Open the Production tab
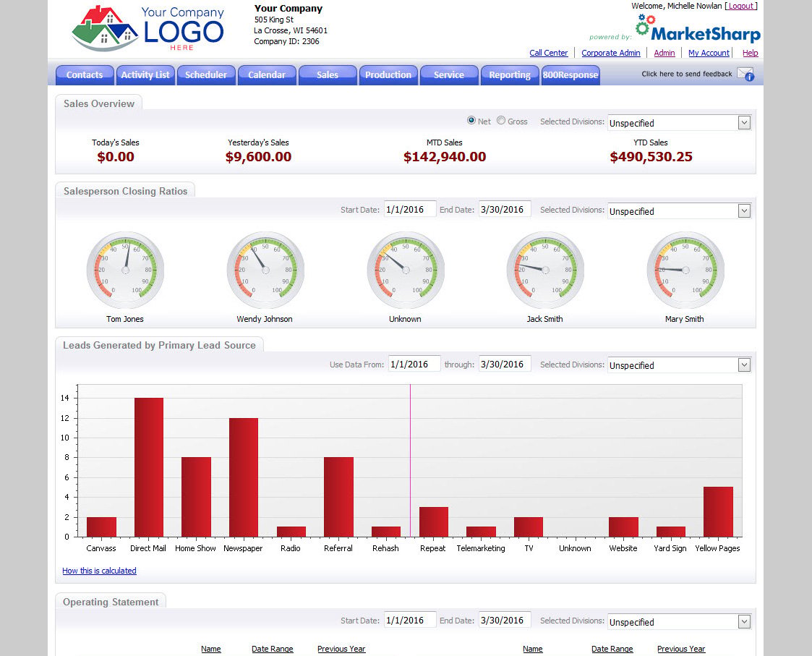This screenshot has height=656, width=812. 388,74
